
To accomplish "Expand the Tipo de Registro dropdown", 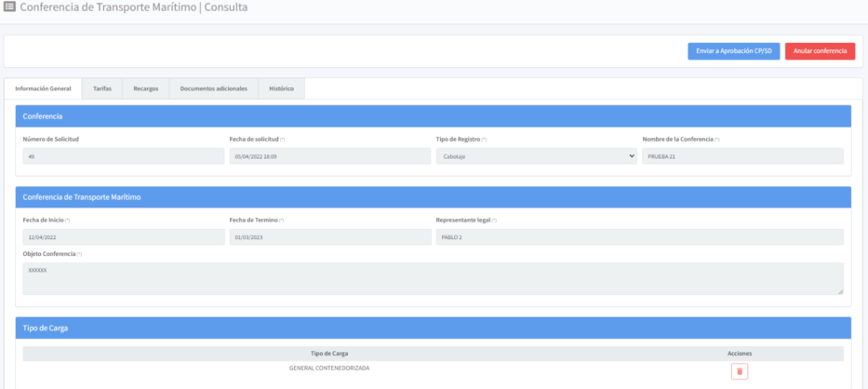I will pos(536,156).
